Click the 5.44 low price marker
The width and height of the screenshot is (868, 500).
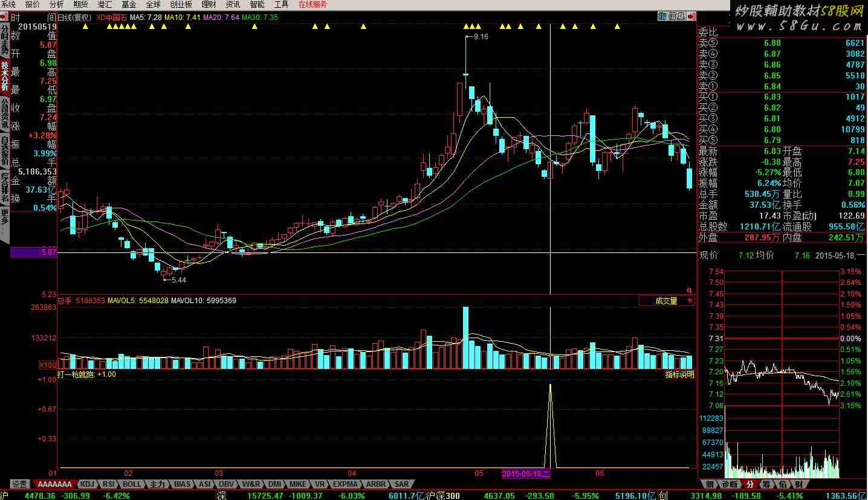click(x=179, y=280)
